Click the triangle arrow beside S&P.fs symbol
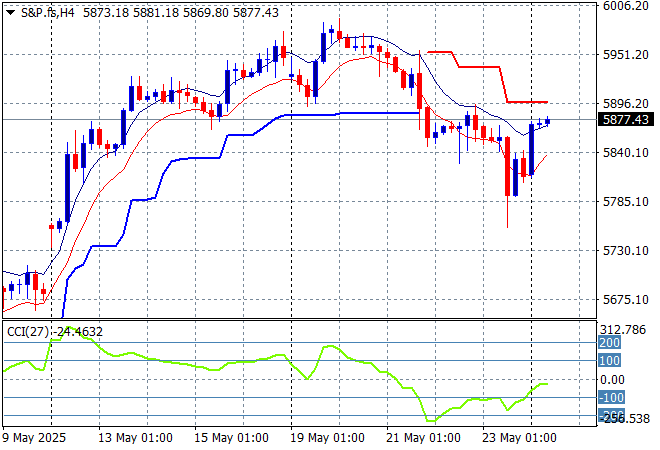Screen dimensions: 660x450 pyautogui.click(x=9, y=10)
